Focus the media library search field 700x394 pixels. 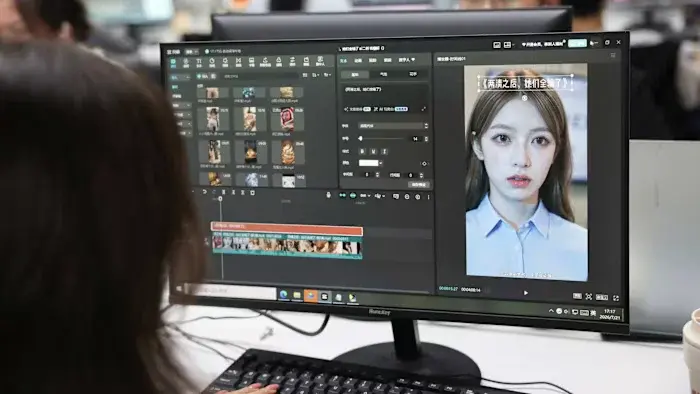point(260,76)
